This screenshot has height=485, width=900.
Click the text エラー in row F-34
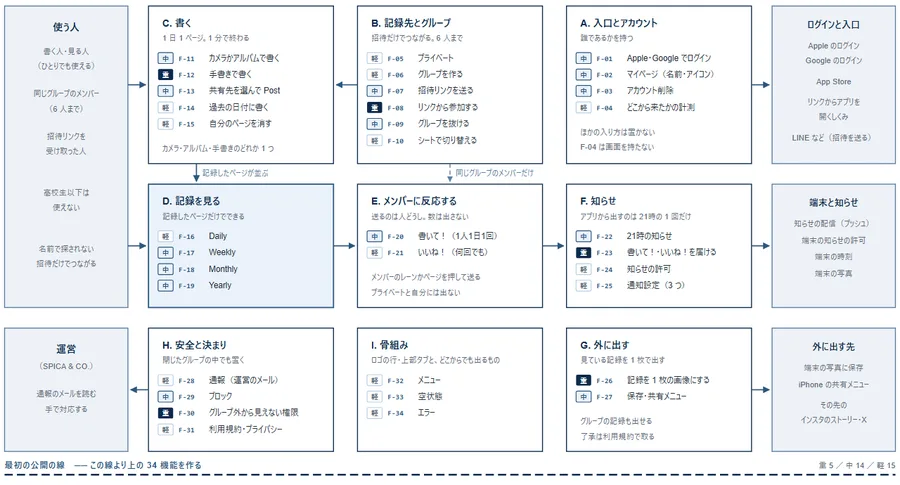tap(426, 412)
